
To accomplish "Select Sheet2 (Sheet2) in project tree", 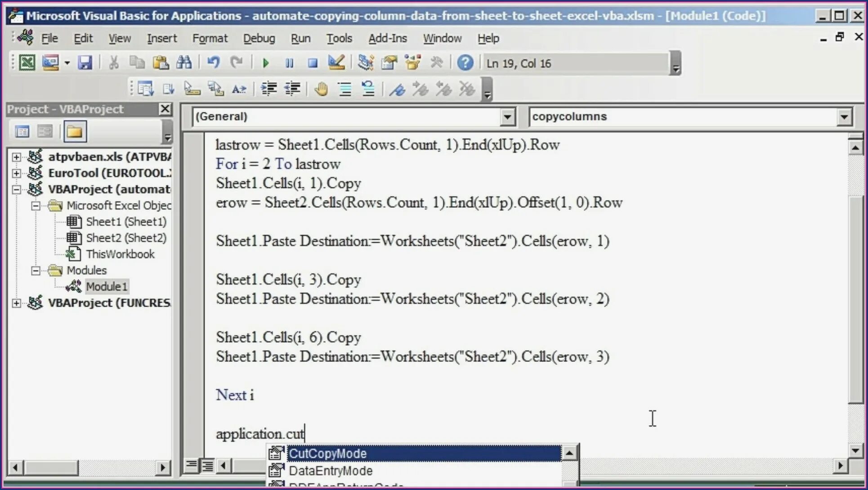I will click(x=126, y=238).
